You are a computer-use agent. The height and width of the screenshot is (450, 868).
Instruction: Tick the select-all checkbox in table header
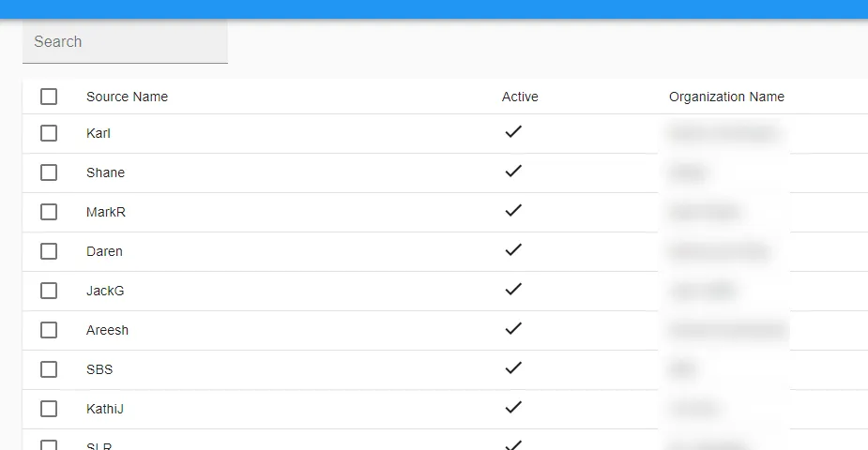[49, 97]
